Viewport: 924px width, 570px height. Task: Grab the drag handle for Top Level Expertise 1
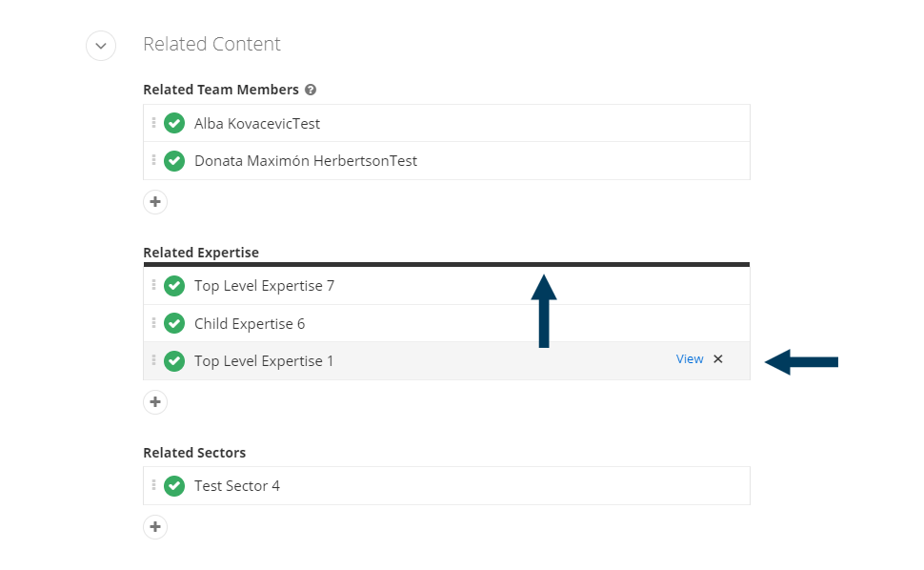153,360
